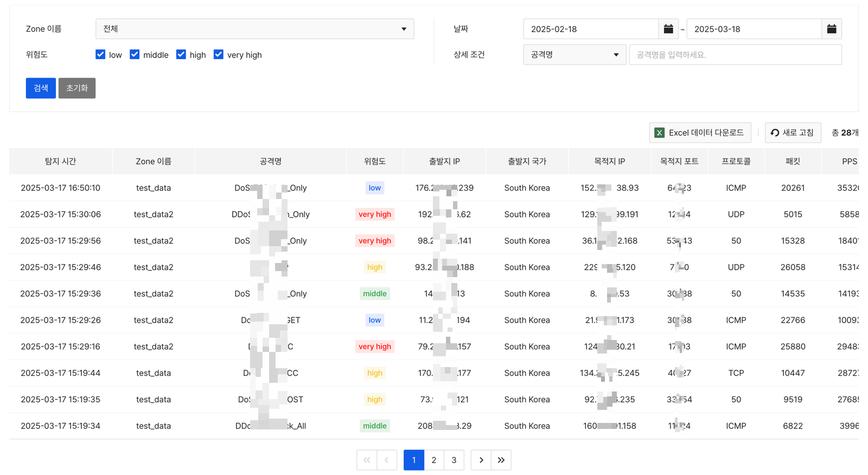868x475 pixels.
Task: Uncheck the very high severity checkbox
Action: tap(219, 54)
